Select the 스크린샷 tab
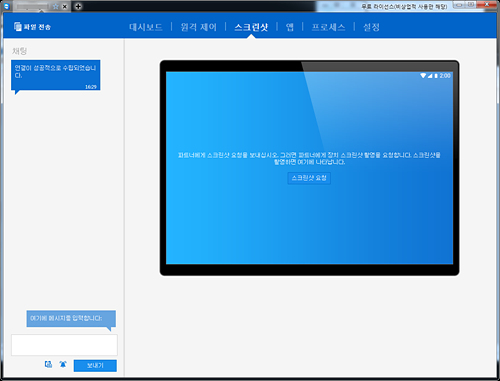 coord(251,27)
